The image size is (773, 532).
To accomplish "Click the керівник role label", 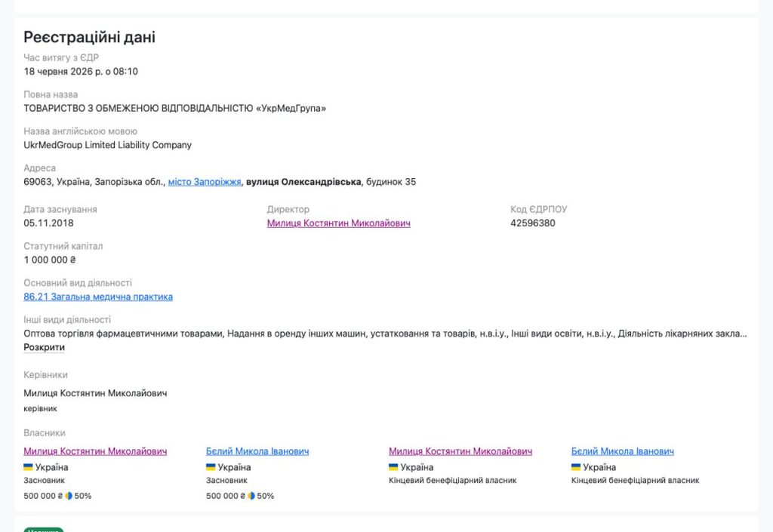I will (x=41, y=408).
